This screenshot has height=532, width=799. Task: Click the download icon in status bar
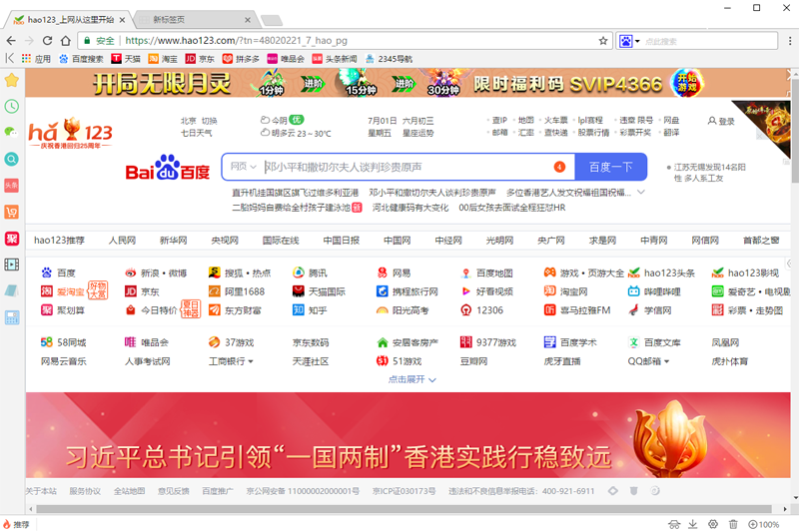pos(693,524)
